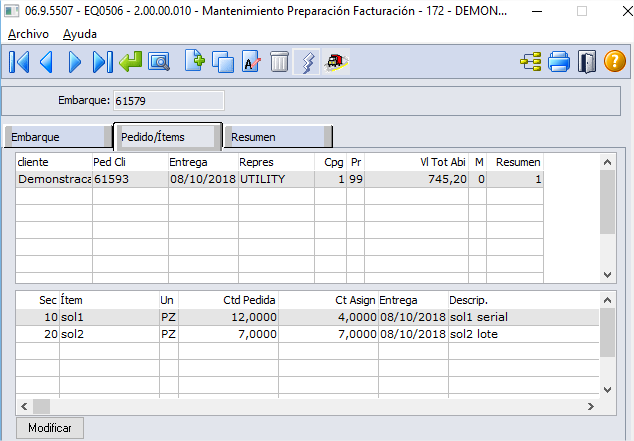Image resolution: width=634 pixels, height=441 pixels.
Task: Copy record with duplicate pages icon
Action: click(x=223, y=62)
